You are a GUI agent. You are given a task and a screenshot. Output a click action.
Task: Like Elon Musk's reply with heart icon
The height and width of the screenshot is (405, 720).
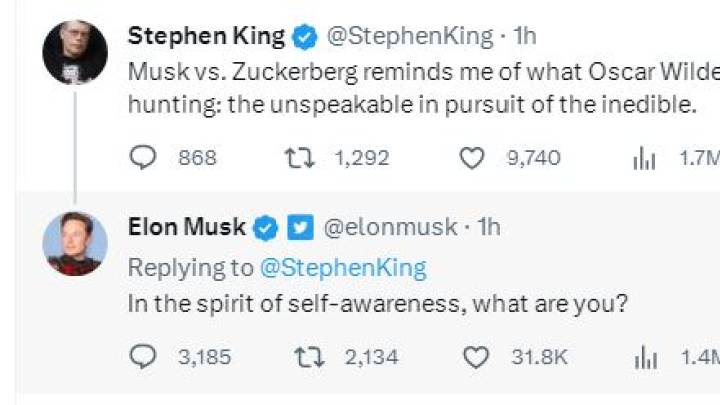tap(475, 357)
